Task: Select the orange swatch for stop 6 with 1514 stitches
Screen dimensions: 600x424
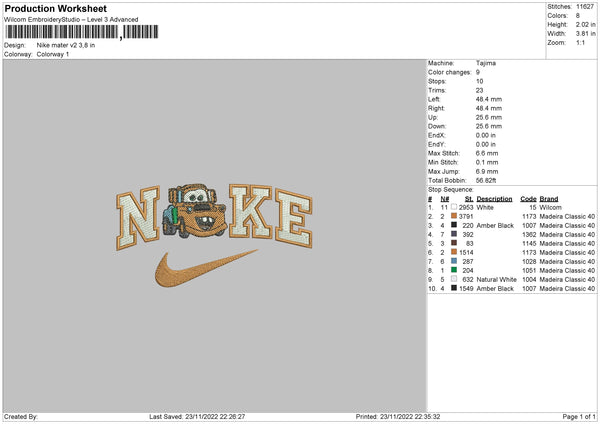Action: click(454, 252)
